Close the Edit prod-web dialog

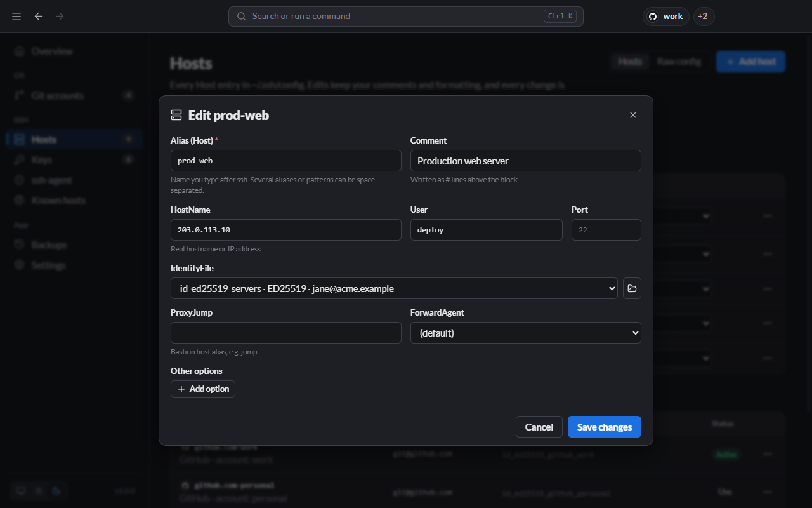tap(633, 115)
